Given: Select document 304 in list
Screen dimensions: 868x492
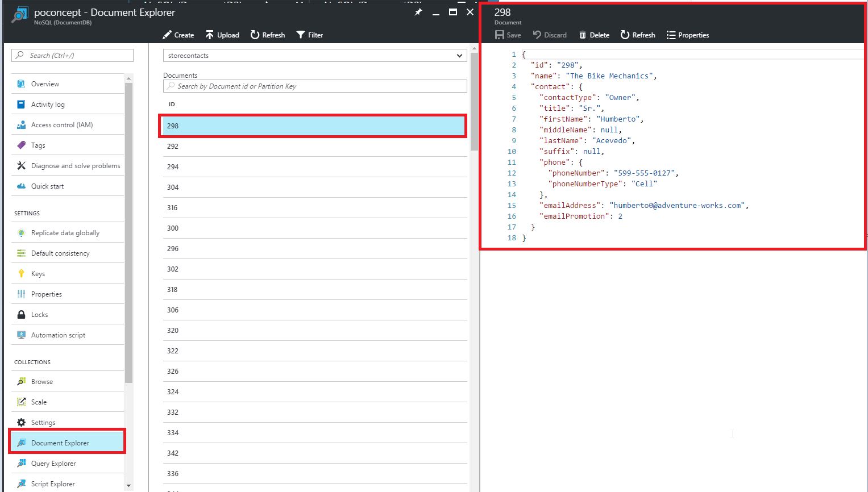Looking at the screenshot, I should (315, 187).
